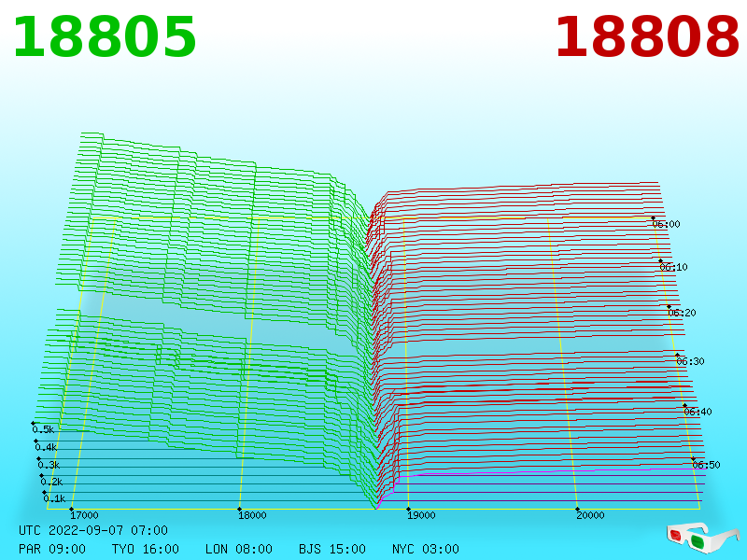This screenshot has width=747, height=560.
Task: Click the LON 08:00 clock
Action: 239,549
